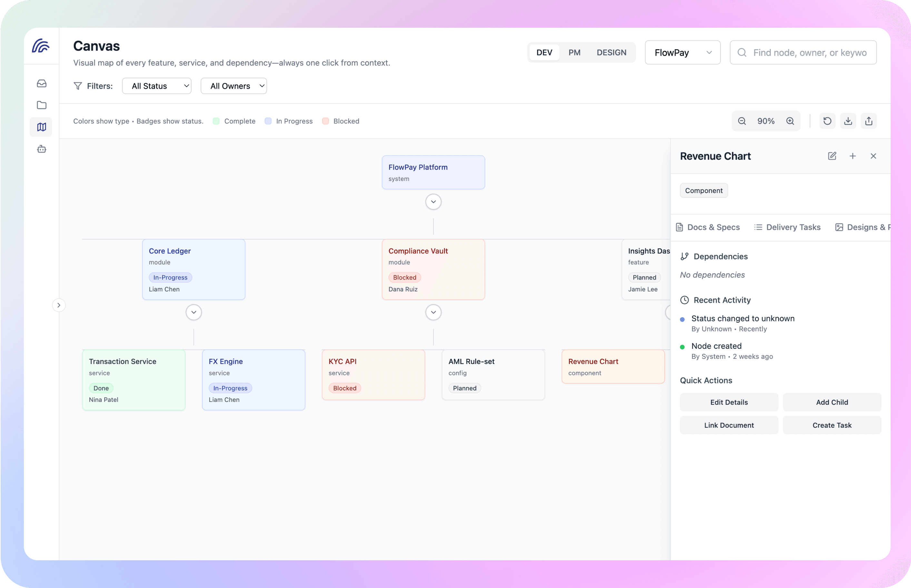
Task: Open the All Status filter dropdown
Action: pyautogui.click(x=157, y=86)
